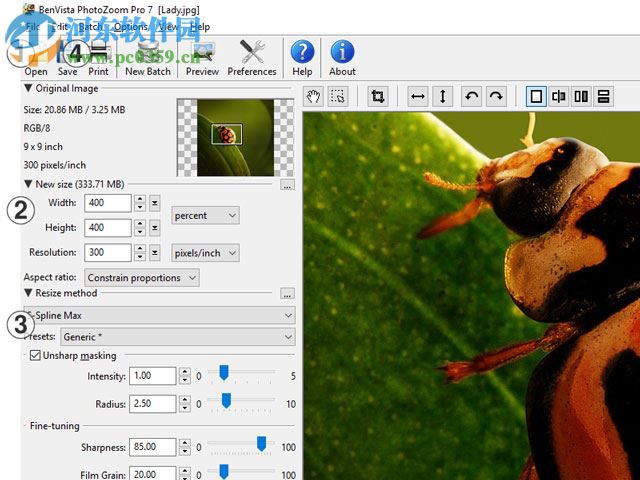Screen dimensions: 640x480
Task: Click the Film Grain slider handle
Action: pyautogui.click(x=224, y=471)
